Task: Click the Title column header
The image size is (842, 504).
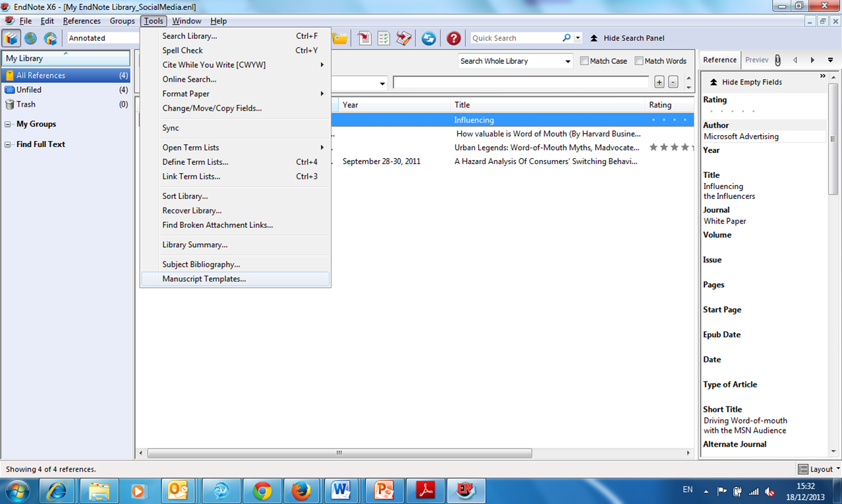Action: pyautogui.click(x=548, y=105)
